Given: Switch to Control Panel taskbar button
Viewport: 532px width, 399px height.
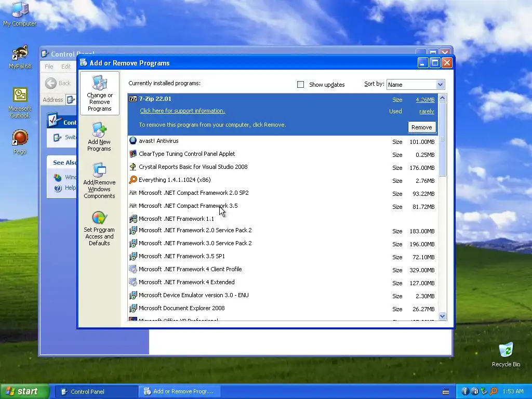Looking at the screenshot, I should point(96,392).
